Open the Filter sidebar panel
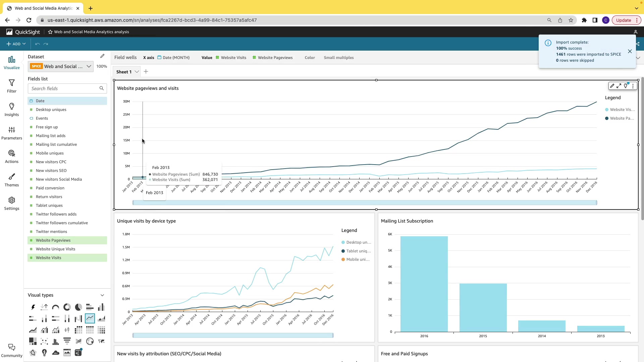The image size is (644, 362). point(12,86)
